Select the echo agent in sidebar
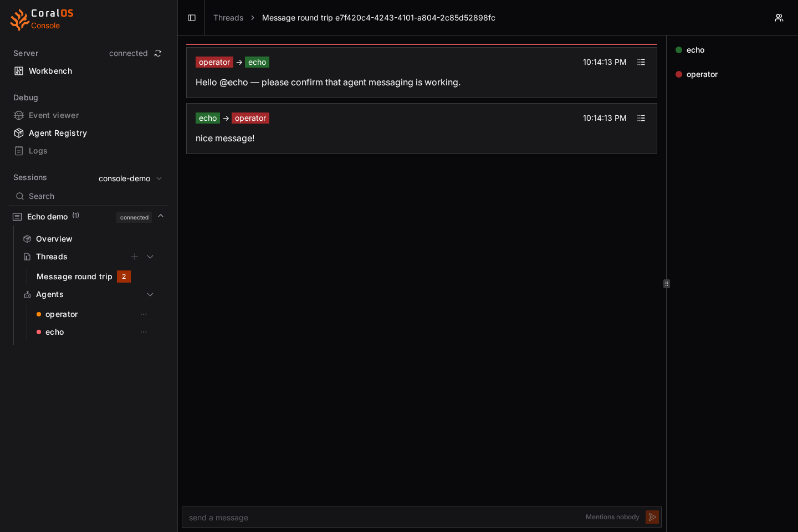The height and width of the screenshot is (532, 798). point(54,332)
